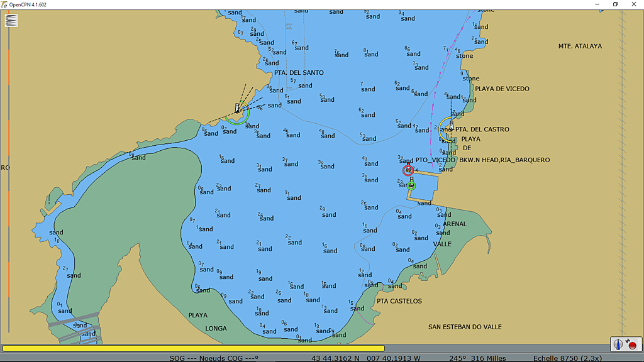Click the PLAYA LONGA beach label
This screenshot has width=644, height=362.
[207, 321]
